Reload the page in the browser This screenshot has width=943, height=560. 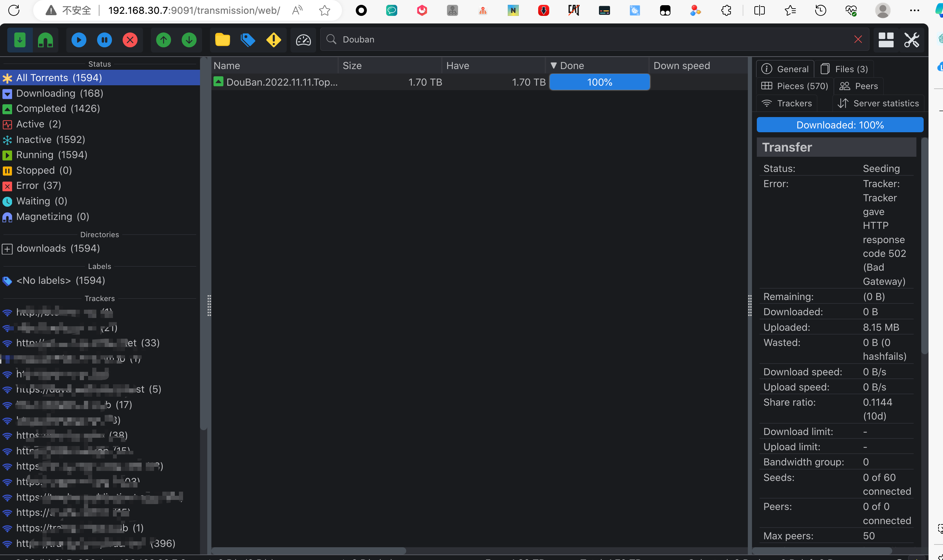pyautogui.click(x=14, y=10)
